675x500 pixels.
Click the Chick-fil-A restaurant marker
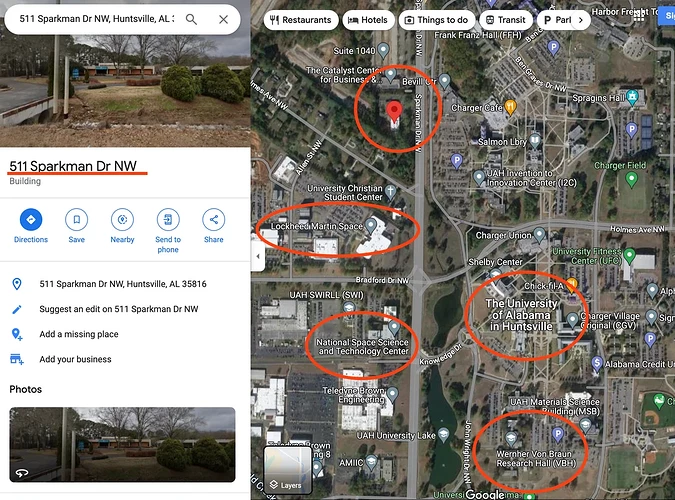572,285
